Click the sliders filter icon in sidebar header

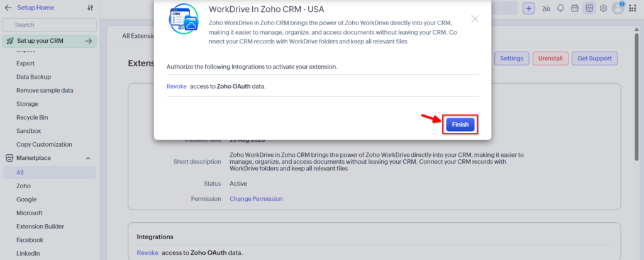(x=91, y=8)
